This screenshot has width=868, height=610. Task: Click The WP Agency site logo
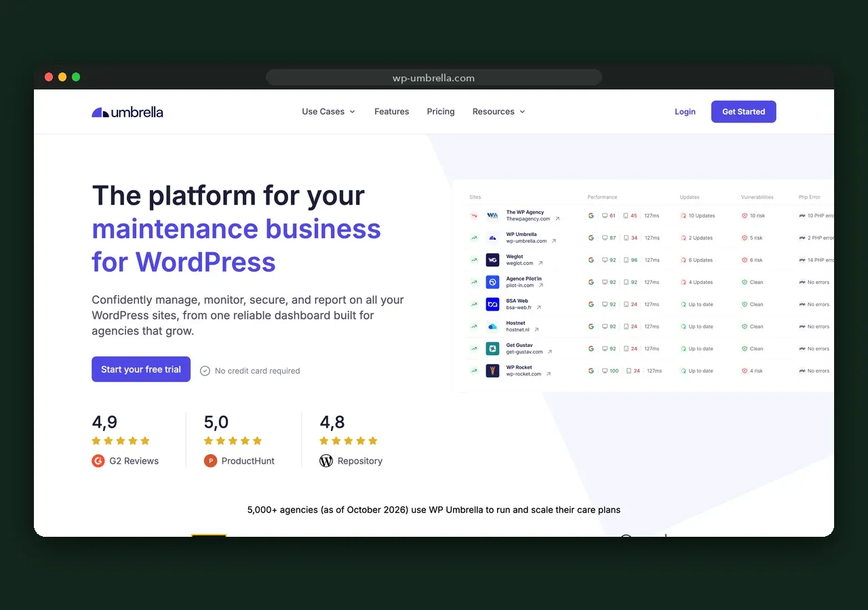pos(492,216)
